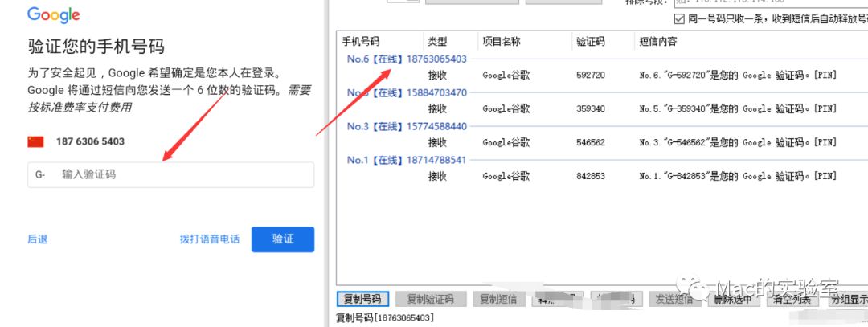The image size is (868, 327).
Task: Click the 复制短信 button
Action: click(498, 300)
